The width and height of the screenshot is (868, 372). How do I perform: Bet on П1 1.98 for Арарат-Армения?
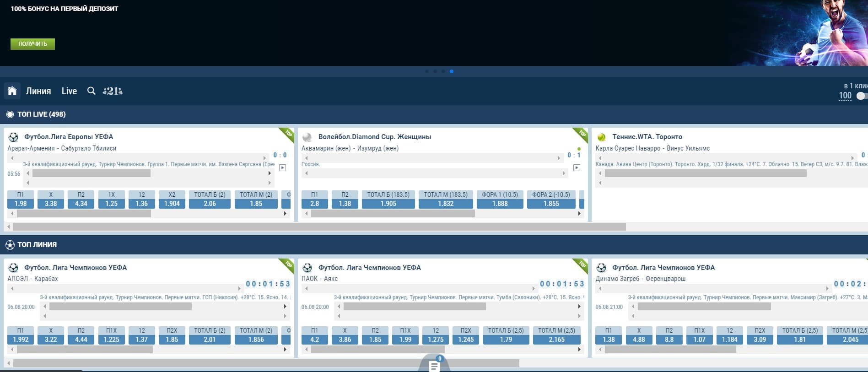(21, 199)
